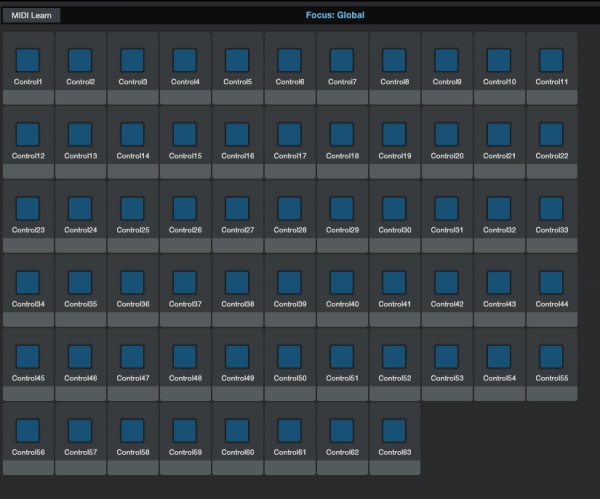
Task: Activate the Control54 pad
Action: click(x=499, y=357)
